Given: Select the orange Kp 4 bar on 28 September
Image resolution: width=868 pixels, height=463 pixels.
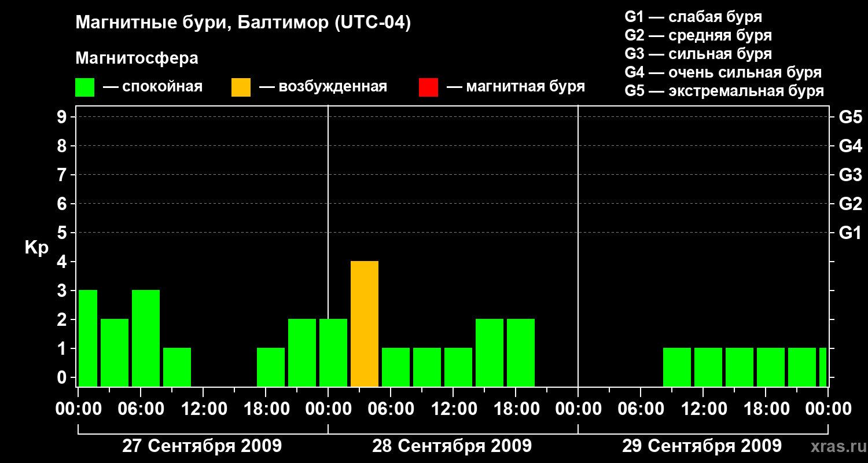Looking at the screenshot, I should pos(365,324).
